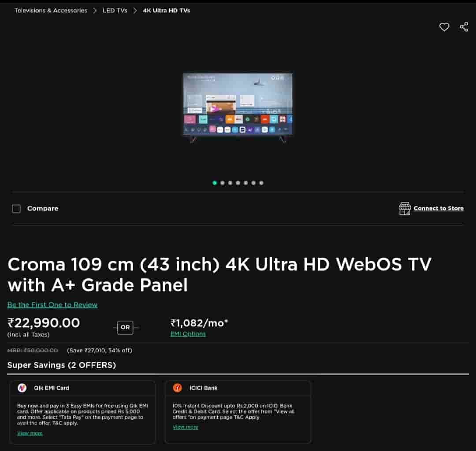The height and width of the screenshot is (451, 476).
Task: Click the first green carousel dot
Action: tap(215, 183)
